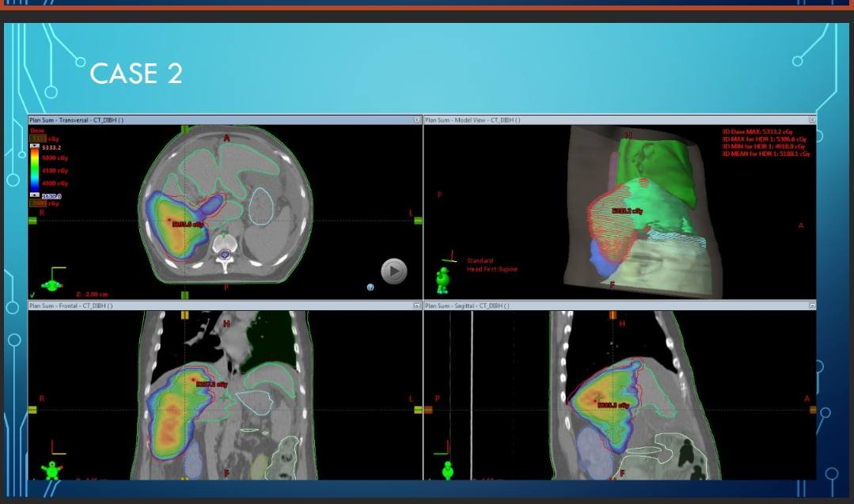Click the lower dose limit cGy input box

click(37, 203)
